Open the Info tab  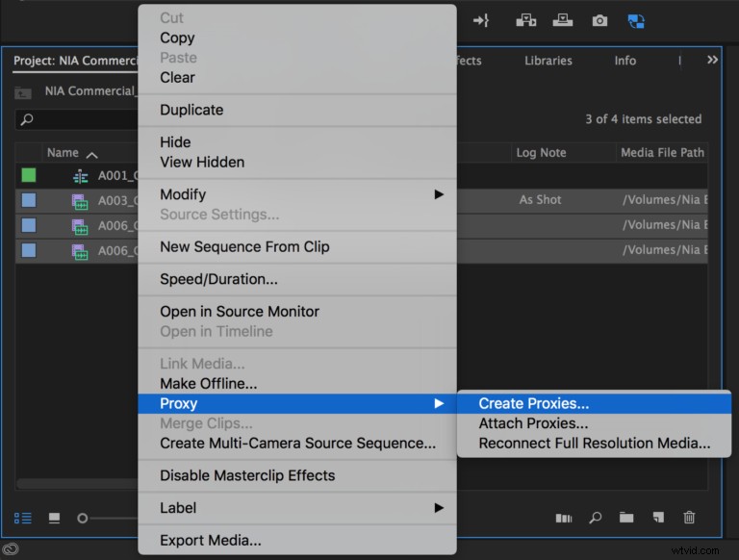coord(624,61)
